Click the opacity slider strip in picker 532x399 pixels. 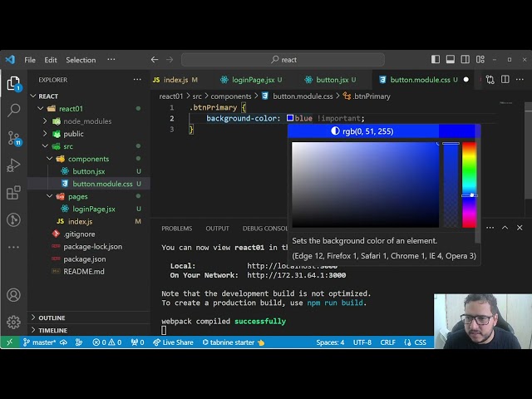coord(451,185)
